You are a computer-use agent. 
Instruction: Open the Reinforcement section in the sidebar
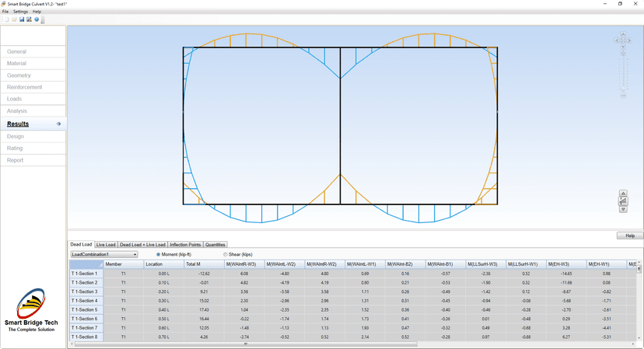click(x=25, y=87)
